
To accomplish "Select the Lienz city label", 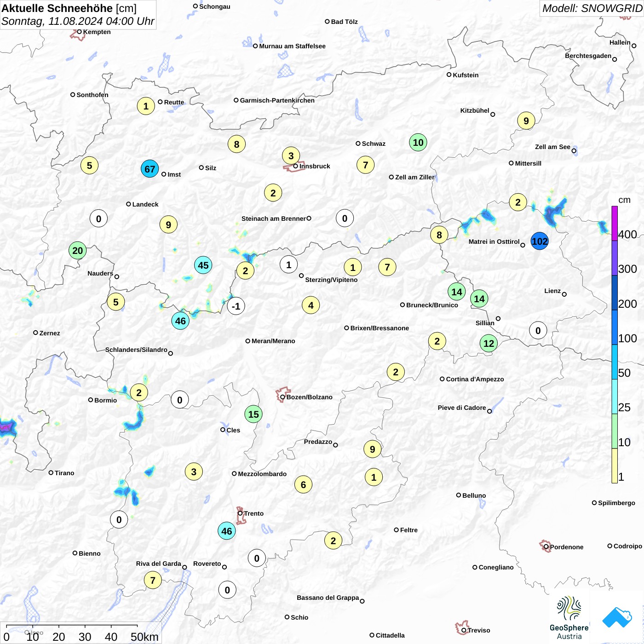I will (552, 291).
